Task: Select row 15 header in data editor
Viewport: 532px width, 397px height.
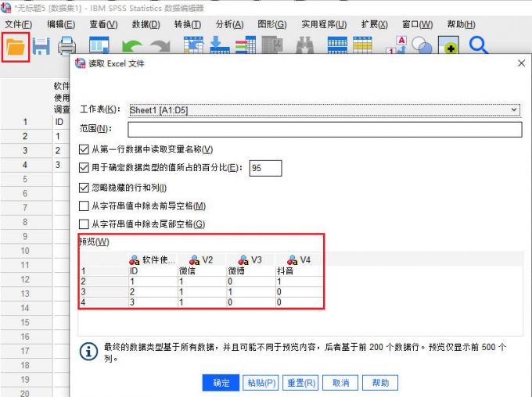Action: (x=25, y=323)
